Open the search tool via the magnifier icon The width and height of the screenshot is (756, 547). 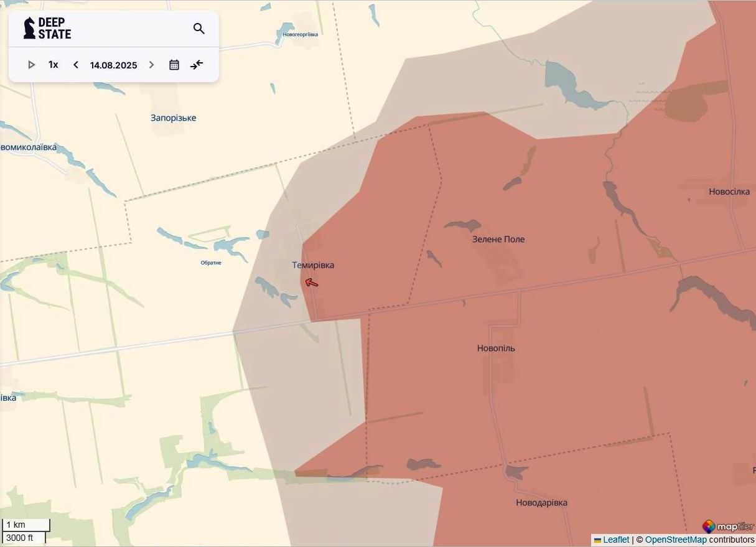pos(199,29)
